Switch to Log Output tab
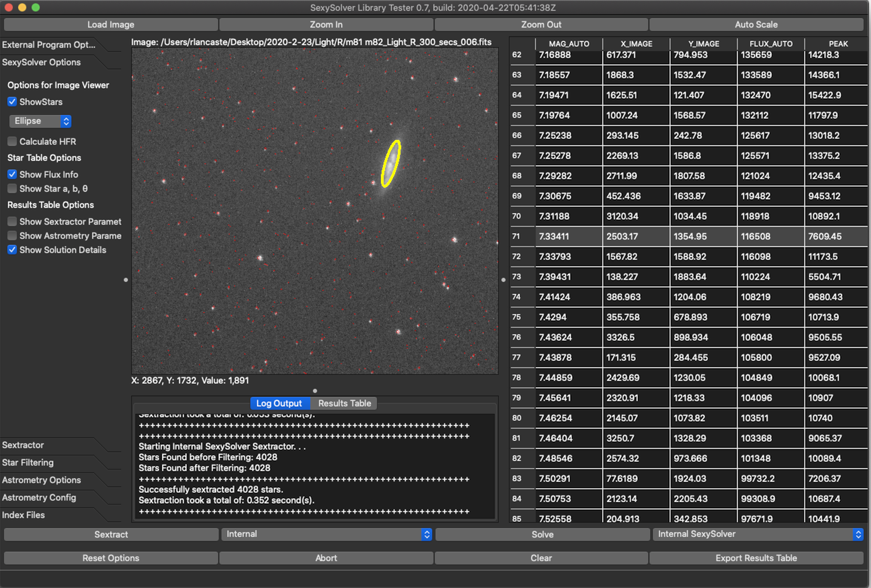The image size is (871, 588). coord(279,403)
